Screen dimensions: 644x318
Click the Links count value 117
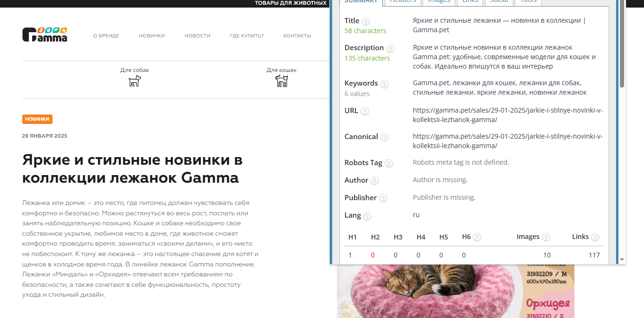[x=594, y=255]
